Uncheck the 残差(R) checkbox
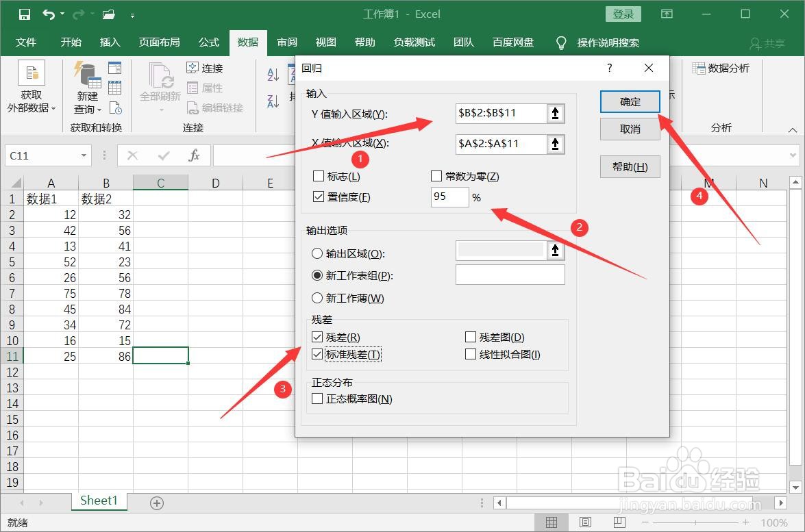The image size is (805, 532). [317, 337]
